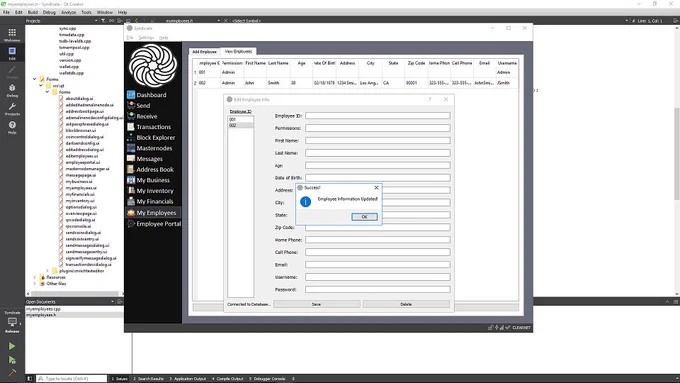Image resolution: width=680 pixels, height=383 pixels.
Task: Click the green Run button
Action: pyautogui.click(x=12, y=346)
